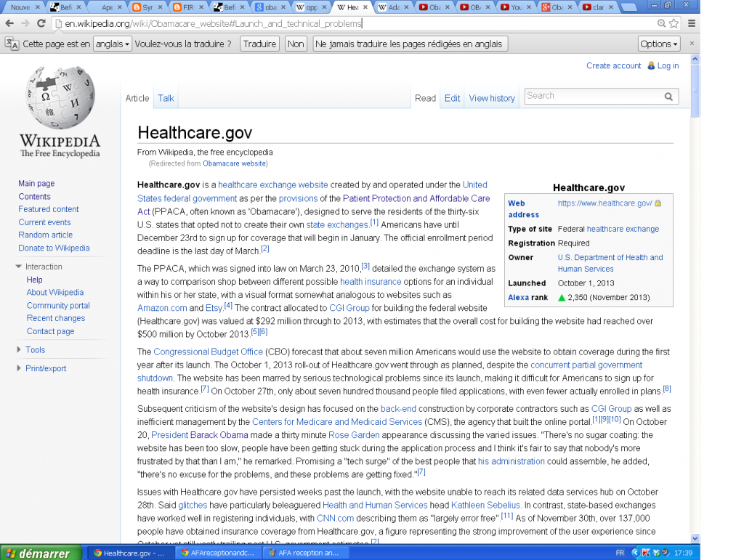Open the 'anglais' language dropdown
Screen dimensions: 744x560
click(x=113, y=44)
